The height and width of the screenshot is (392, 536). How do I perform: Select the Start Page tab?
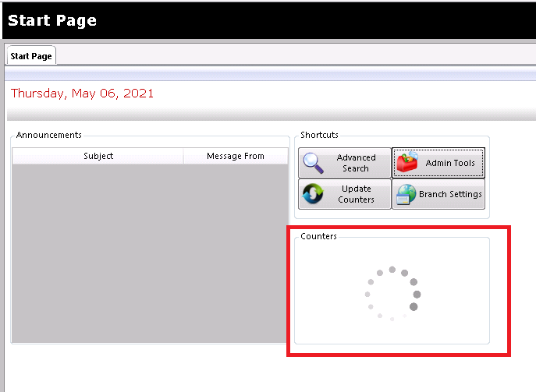pos(31,55)
